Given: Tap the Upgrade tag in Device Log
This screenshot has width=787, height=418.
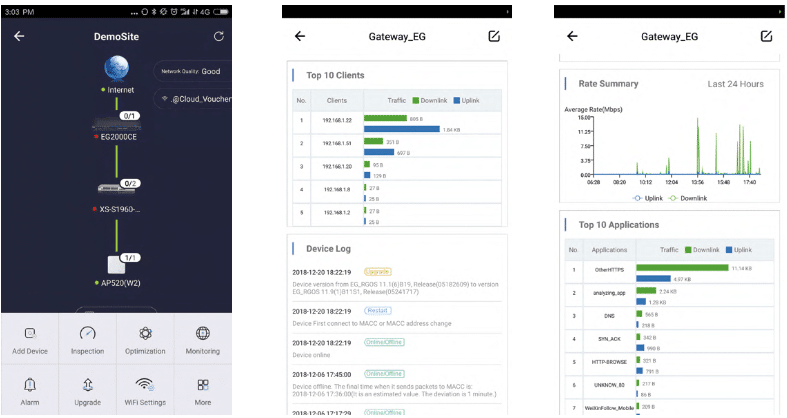Looking at the screenshot, I should 377,272.
